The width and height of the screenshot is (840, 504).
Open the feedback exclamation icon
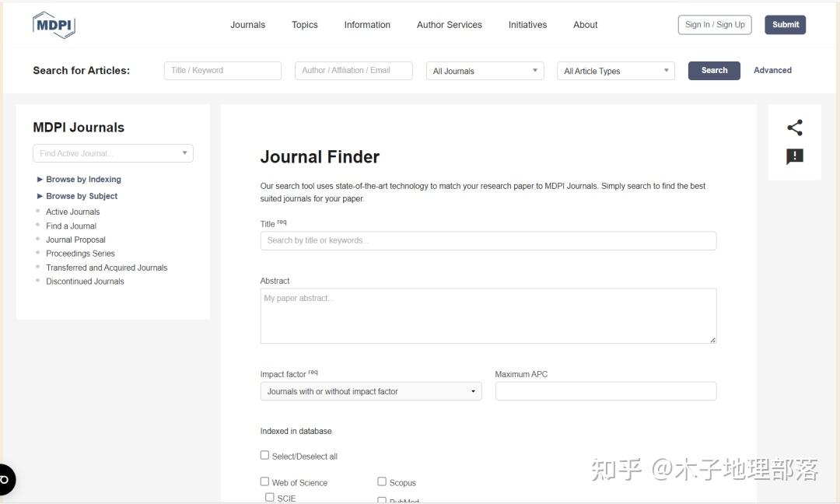794,156
